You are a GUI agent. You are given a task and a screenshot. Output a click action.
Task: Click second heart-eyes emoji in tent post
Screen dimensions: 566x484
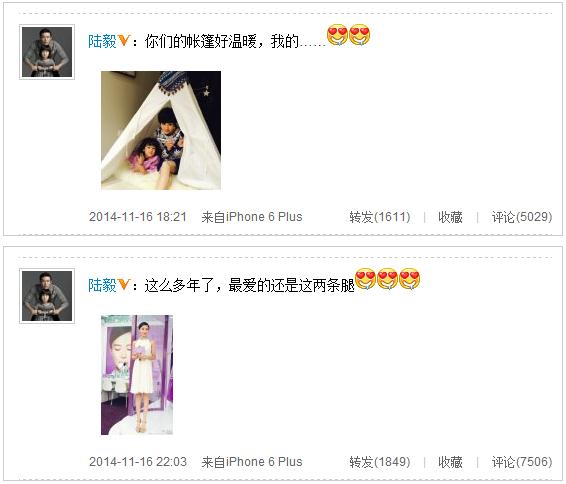[360, 35]
